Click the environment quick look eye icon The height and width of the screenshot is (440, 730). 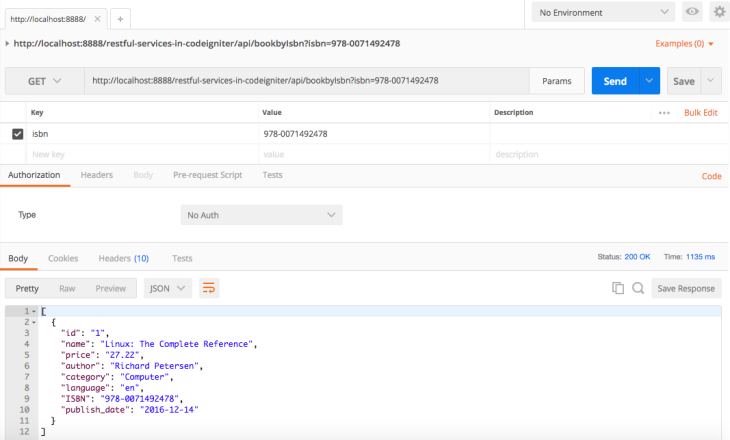691,12
